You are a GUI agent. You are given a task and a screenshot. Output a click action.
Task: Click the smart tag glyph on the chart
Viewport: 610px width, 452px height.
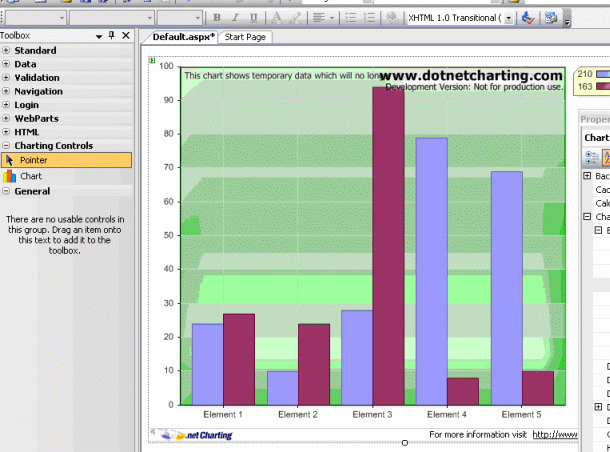tap(152, 60)
